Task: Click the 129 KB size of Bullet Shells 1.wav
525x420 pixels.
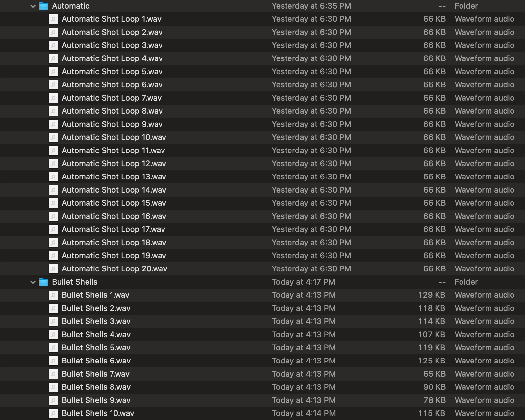Action: tap(431, 295)
